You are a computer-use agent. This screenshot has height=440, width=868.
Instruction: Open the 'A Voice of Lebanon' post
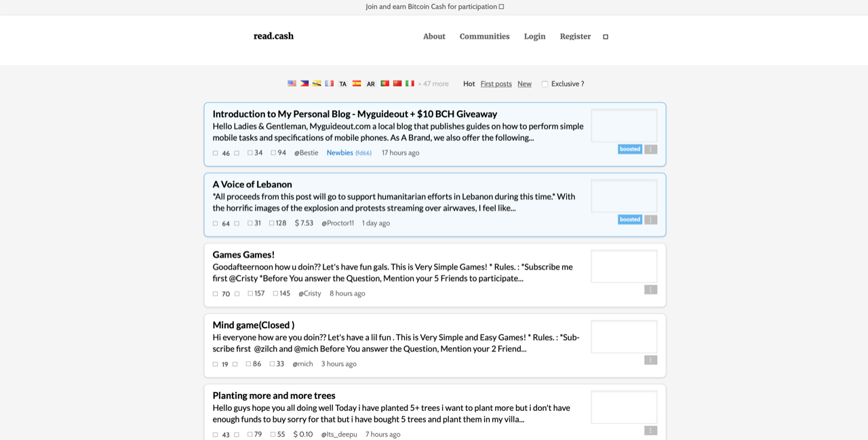click(x=252, y=184)
